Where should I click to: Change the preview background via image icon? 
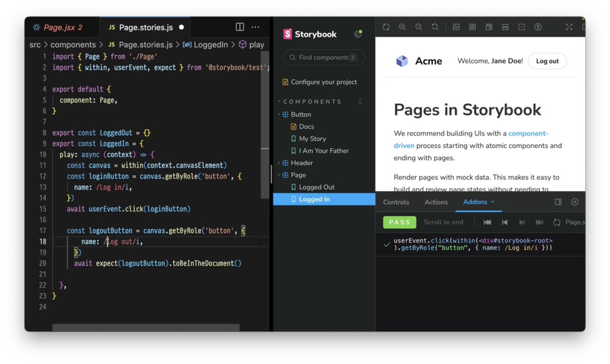click(x=456, y=27)
